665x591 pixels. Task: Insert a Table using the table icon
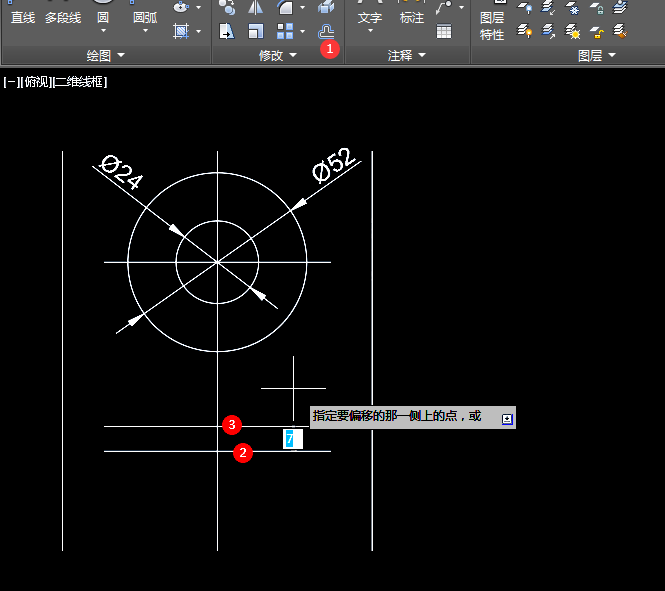443,32
